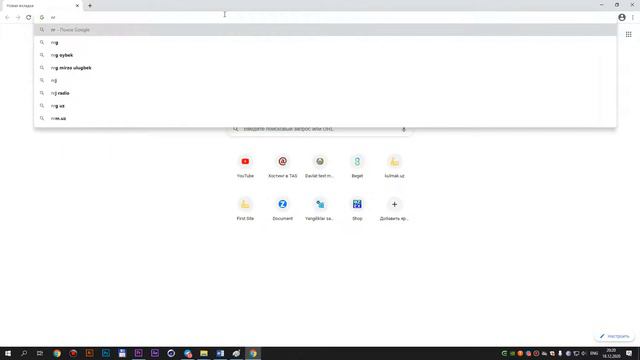The image size is (640, 360).
Task: Select the top 'Поиск Google' suggestion row
Action: click(x=325, y=30)
